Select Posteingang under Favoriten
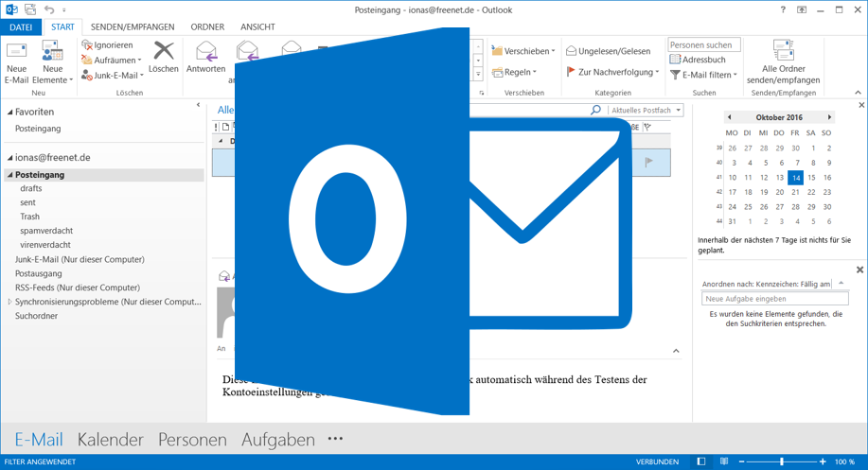Image resolution: width=868 pixels, height=470 pixels. click(x=38, y=129)
